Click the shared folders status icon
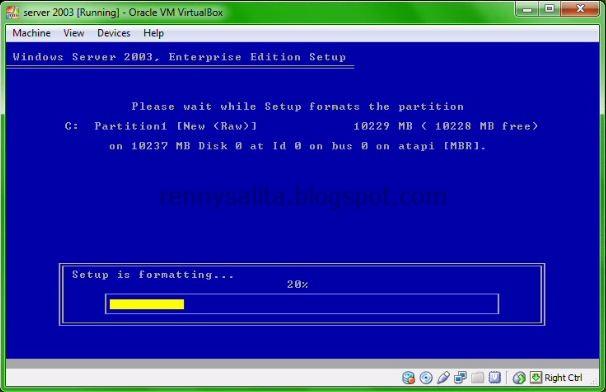The width and height of the screenshot is (606, 392). [478, 377]
